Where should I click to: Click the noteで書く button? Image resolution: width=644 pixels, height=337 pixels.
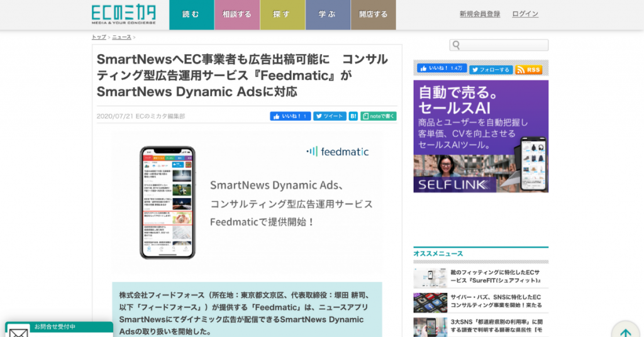(379, 116)
